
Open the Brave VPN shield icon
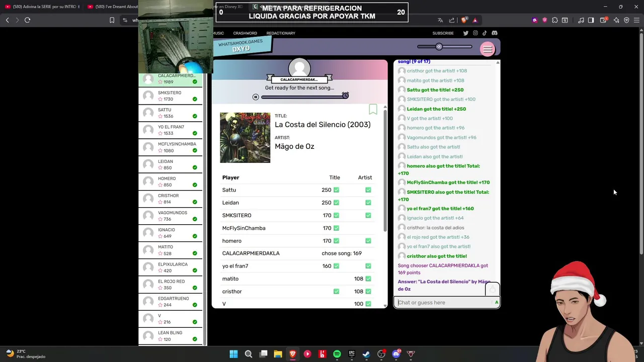click(x=626, y=20)
